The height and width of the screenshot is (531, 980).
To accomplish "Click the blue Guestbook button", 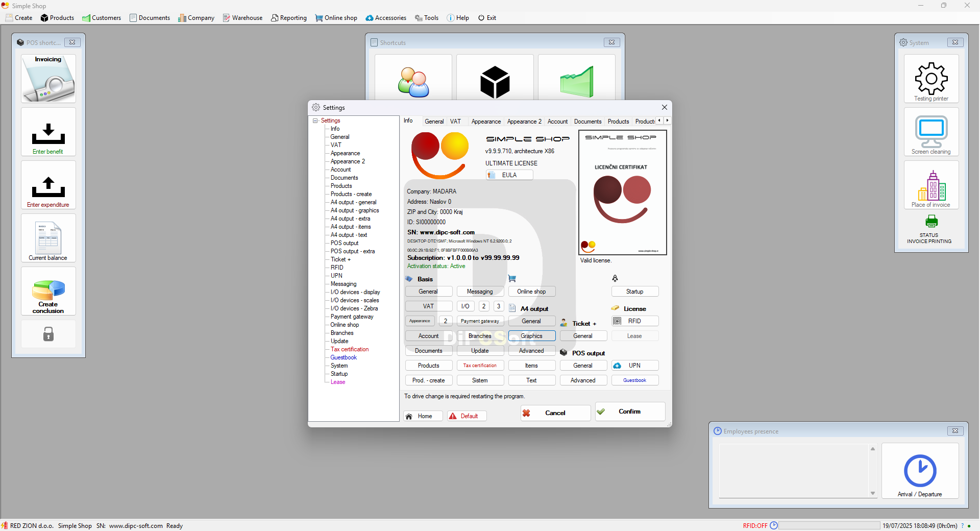I will pos(635,380).
